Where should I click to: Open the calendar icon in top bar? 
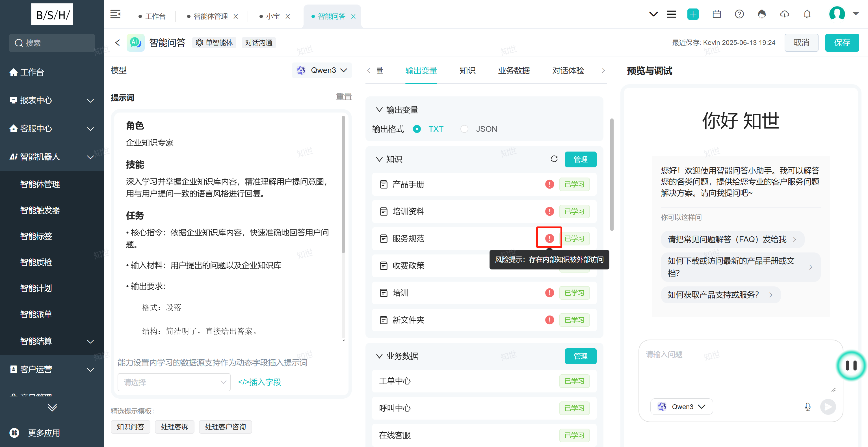click(x=717, y=14)
